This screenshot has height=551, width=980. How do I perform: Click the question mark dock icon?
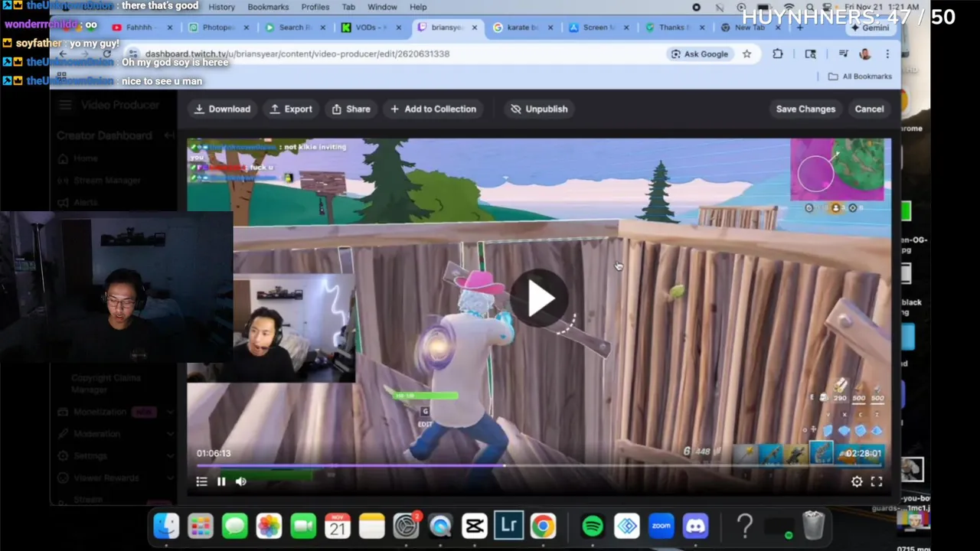coord(745,526)
